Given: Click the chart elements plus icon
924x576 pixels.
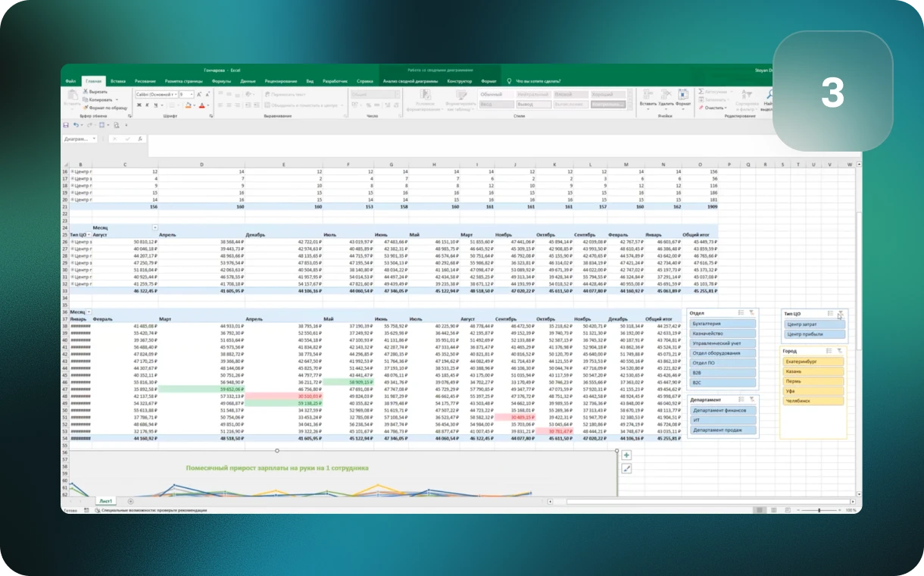Looking at the screenshot, I should tap(626, 455).
